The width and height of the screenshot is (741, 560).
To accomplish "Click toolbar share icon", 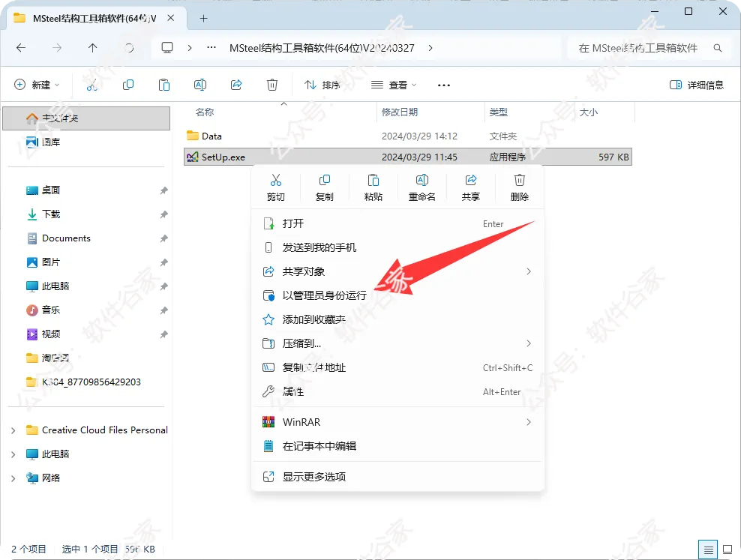I will click(x=236, y=85).
